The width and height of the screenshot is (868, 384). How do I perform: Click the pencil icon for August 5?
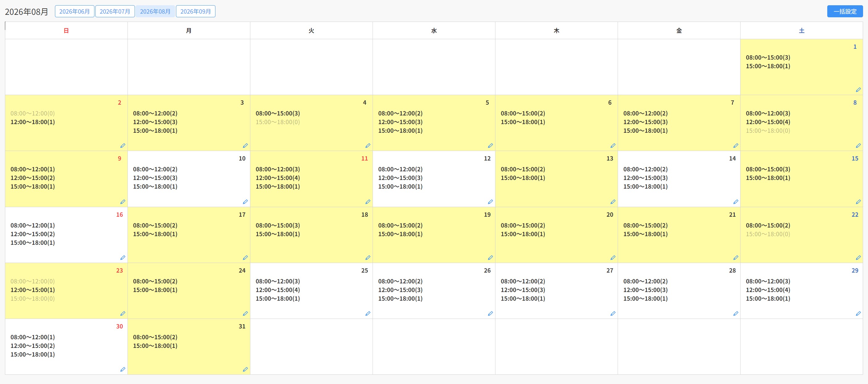coord(490,145)
